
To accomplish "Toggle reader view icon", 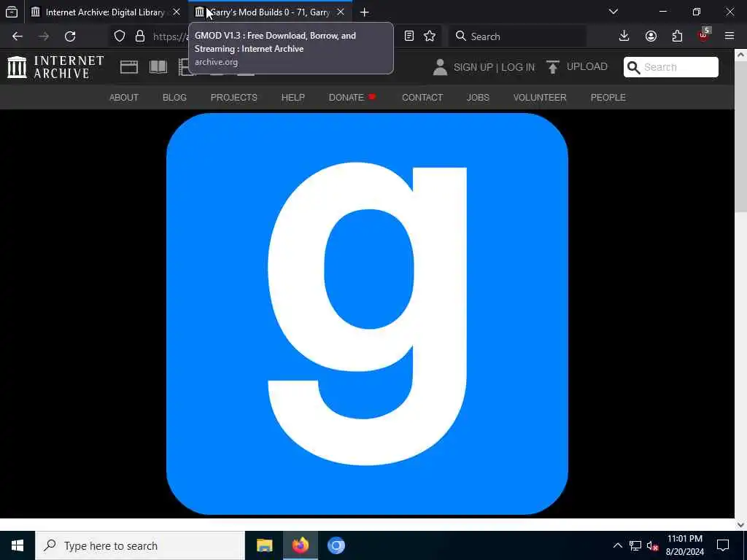I will click(409, 36).
